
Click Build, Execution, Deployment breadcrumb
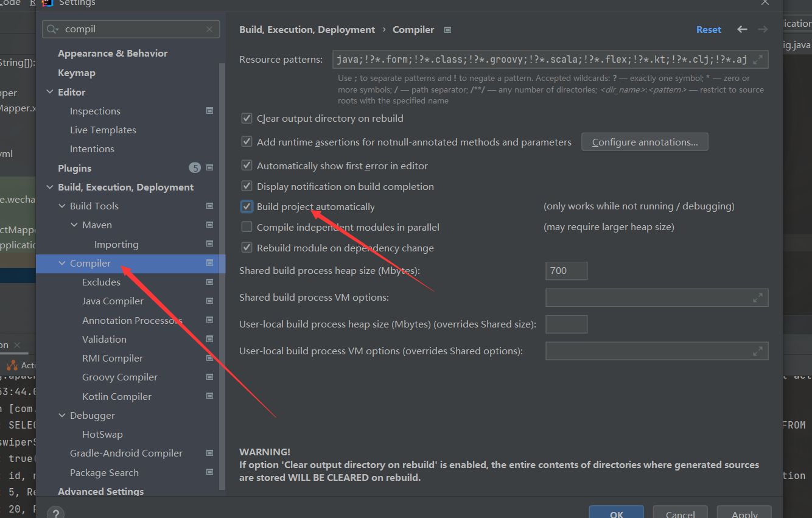point(307,29)
